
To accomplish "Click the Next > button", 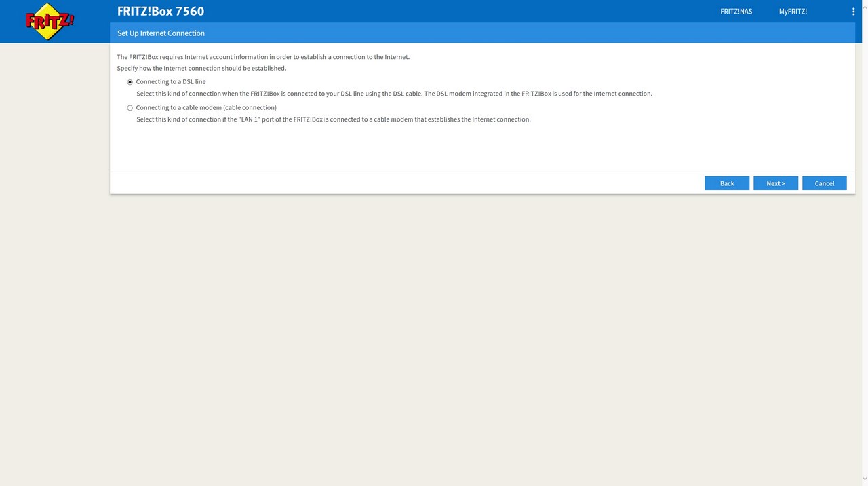I will (776, 183).
